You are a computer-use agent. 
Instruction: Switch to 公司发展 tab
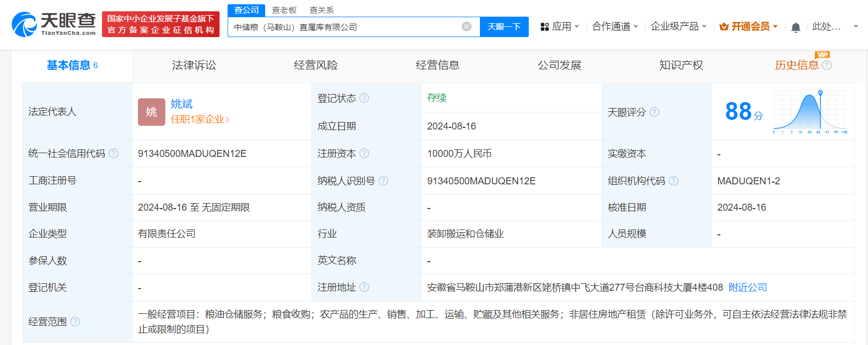click(559, 65)
